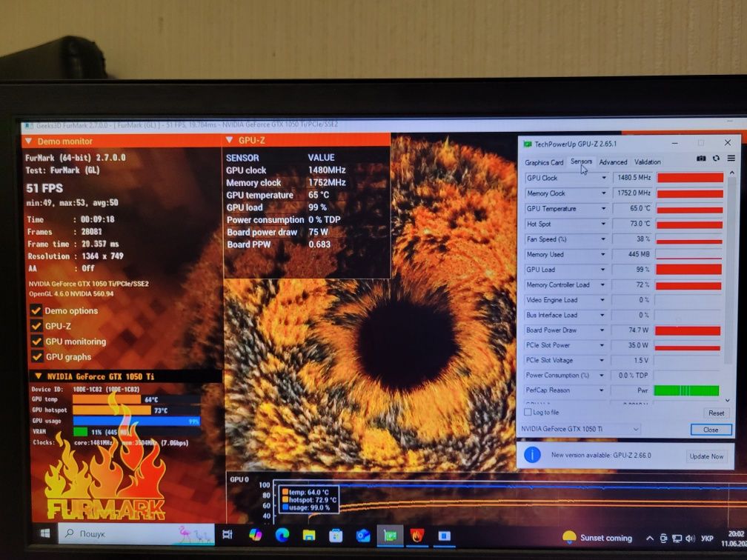Open the Windows Start menu
The image size is (747, 560).
[x=45, y=533]
